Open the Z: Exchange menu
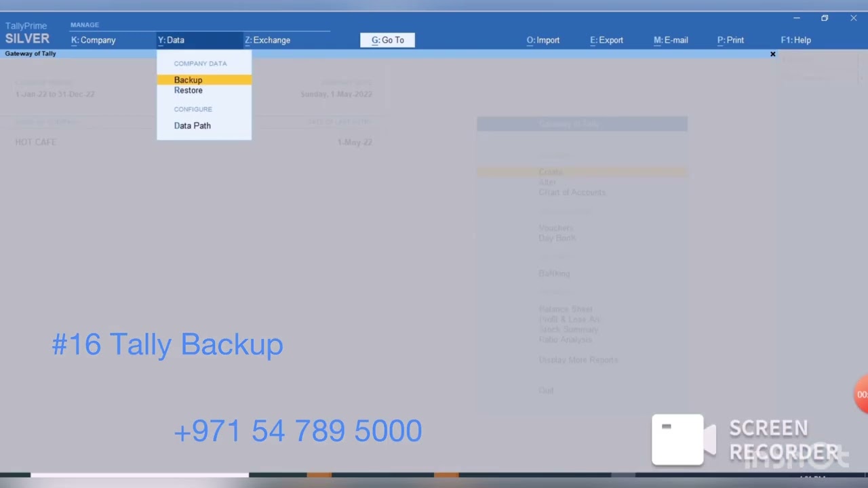868x488 pixels. [267, 40]
